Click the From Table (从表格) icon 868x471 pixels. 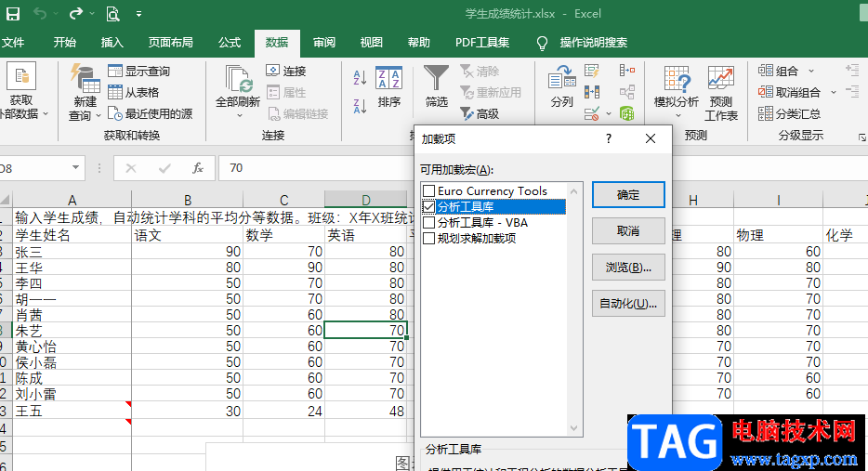(116, 92)
